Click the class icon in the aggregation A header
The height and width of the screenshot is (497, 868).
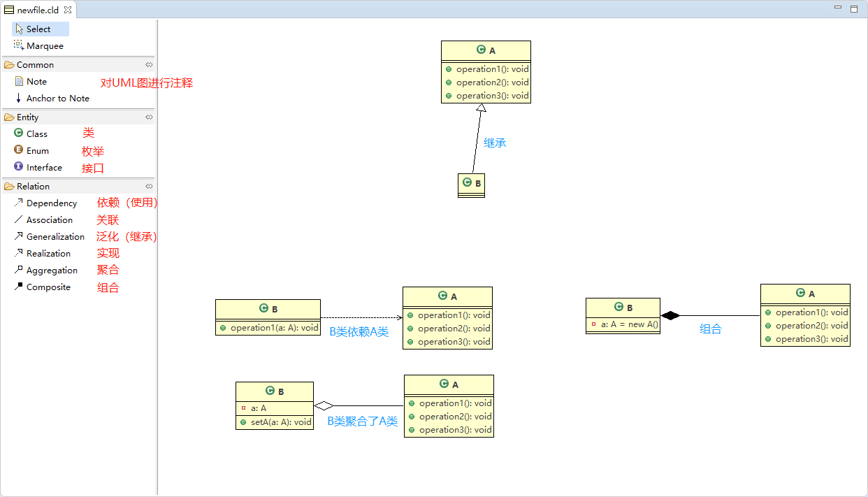click(444, 384)
